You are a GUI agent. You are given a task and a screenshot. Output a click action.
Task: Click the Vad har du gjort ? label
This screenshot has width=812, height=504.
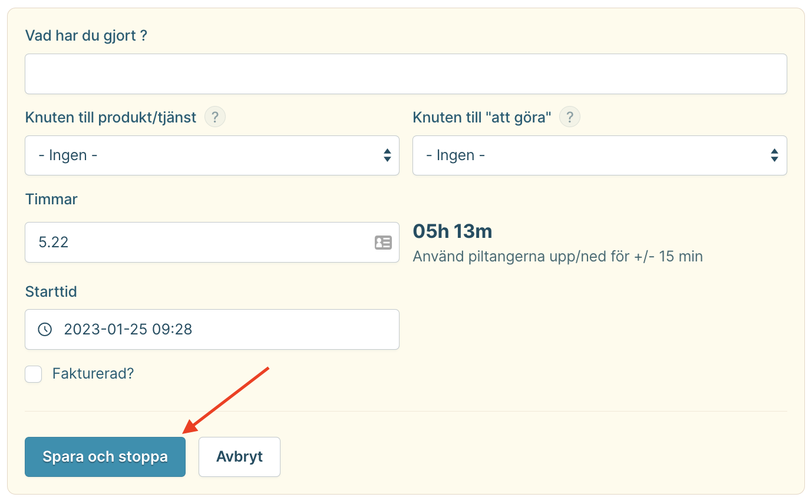pyautogui.click(x=86, y=35)
